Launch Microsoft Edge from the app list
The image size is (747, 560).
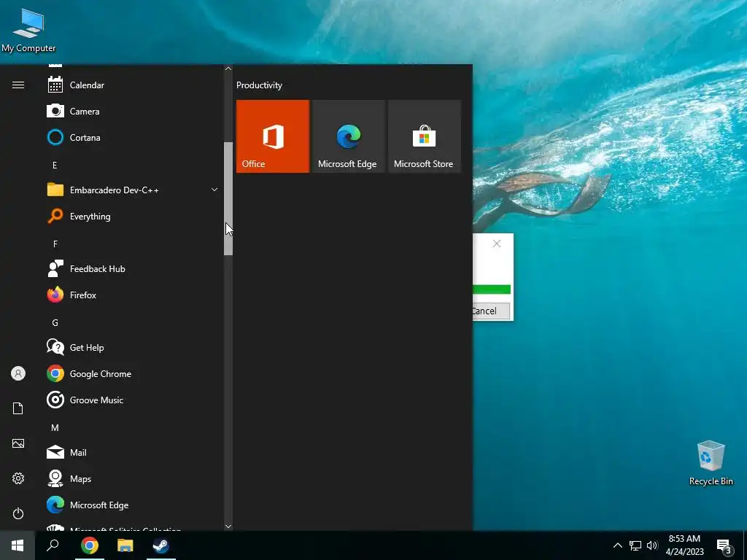(133, 505)
